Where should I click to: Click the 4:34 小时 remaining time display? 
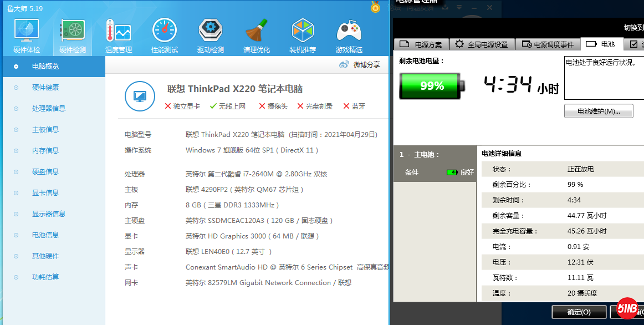click(x=521, y=85)
